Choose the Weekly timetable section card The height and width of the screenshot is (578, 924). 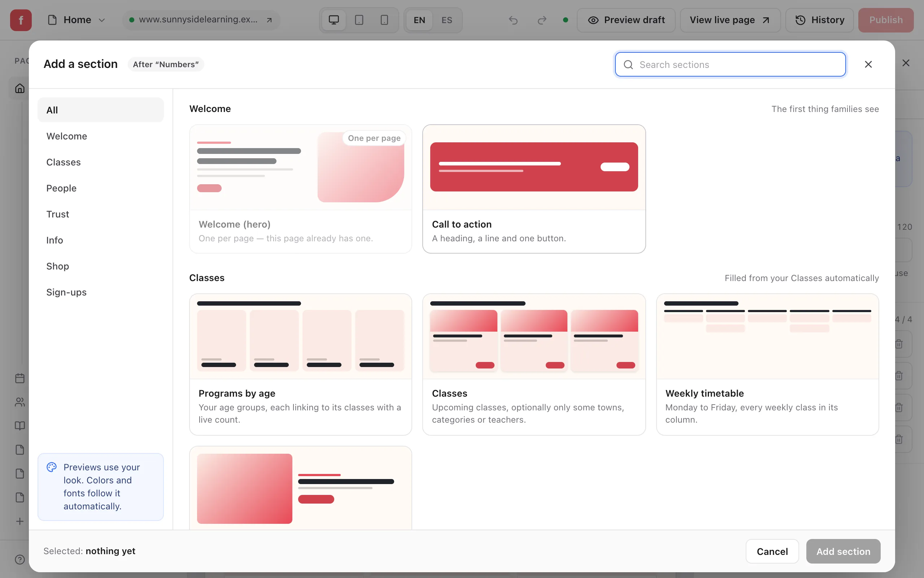click(767, 364)
